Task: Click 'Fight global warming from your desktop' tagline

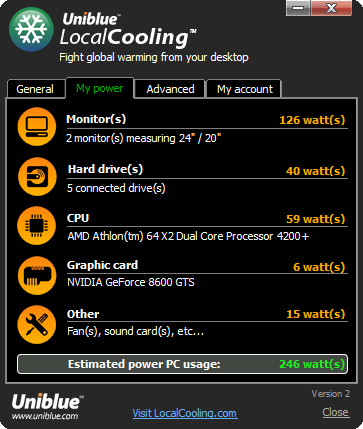Action: pos(154,57)
